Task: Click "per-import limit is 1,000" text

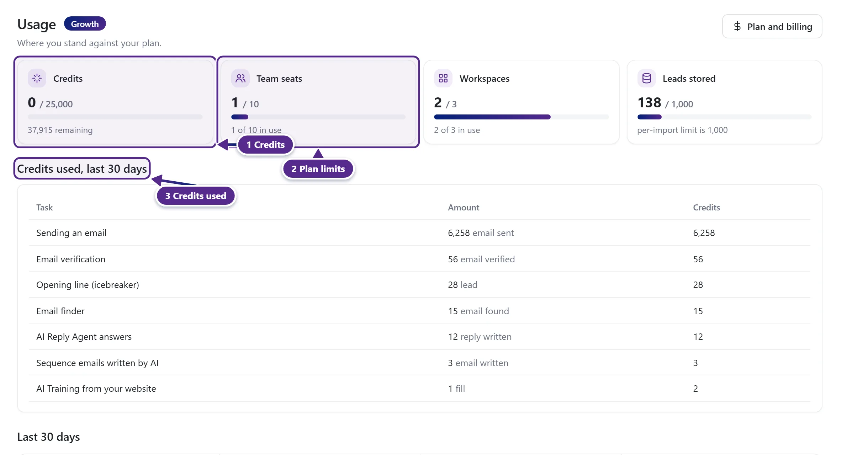Action: [x=682, y=130]
